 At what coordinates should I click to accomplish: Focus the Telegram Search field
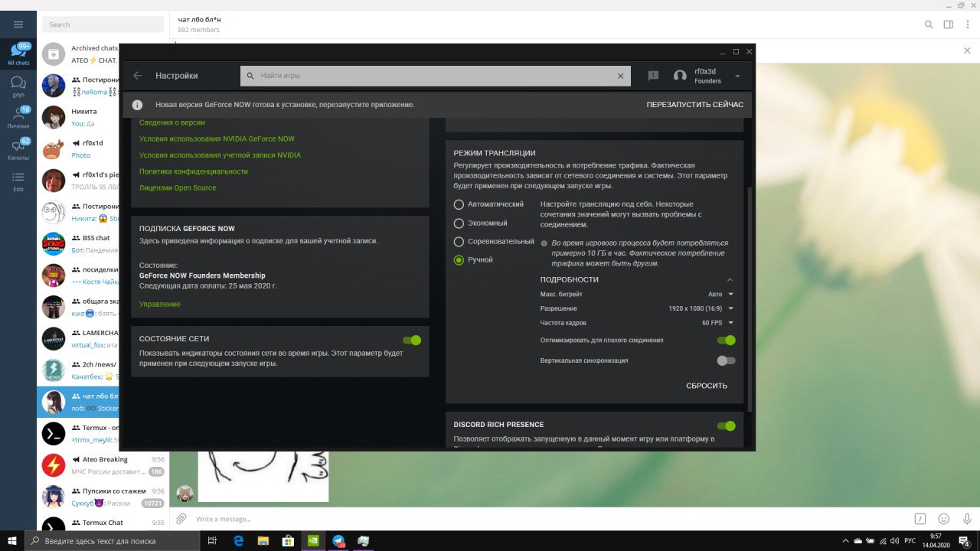(103, 24)
